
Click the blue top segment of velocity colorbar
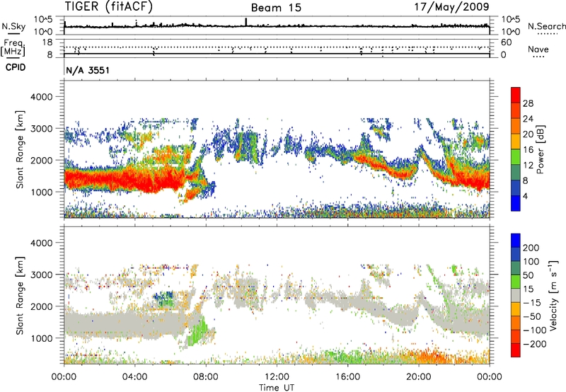point(516,241)
